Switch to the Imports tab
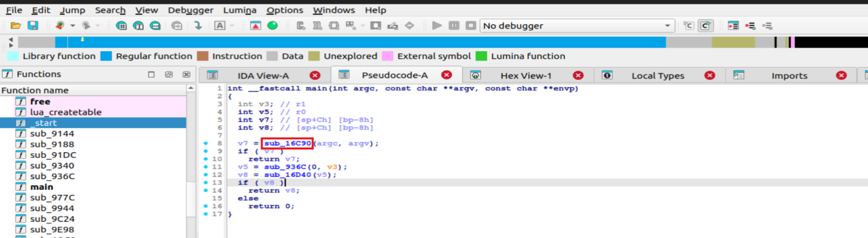 (x=789, y=76)
